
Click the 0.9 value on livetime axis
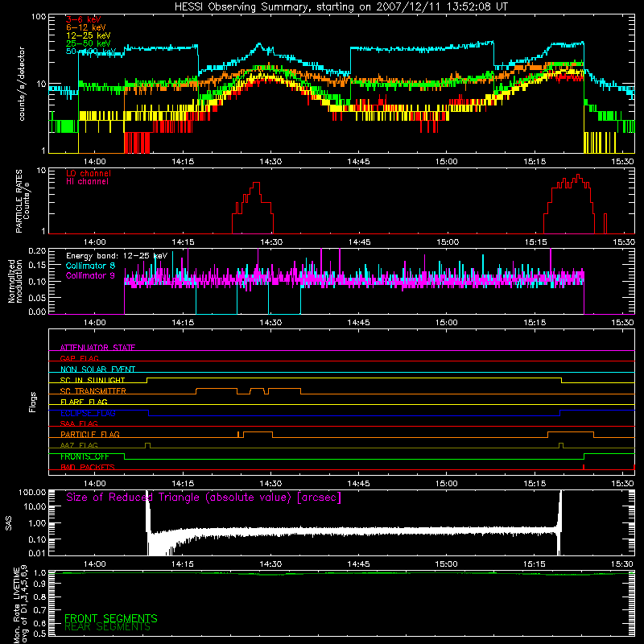(x=40, y=584)
